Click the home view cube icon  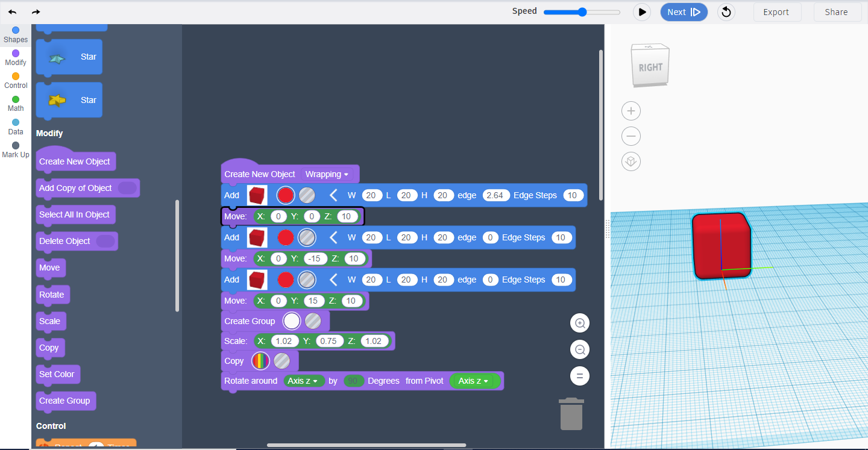tap(631, 161)
